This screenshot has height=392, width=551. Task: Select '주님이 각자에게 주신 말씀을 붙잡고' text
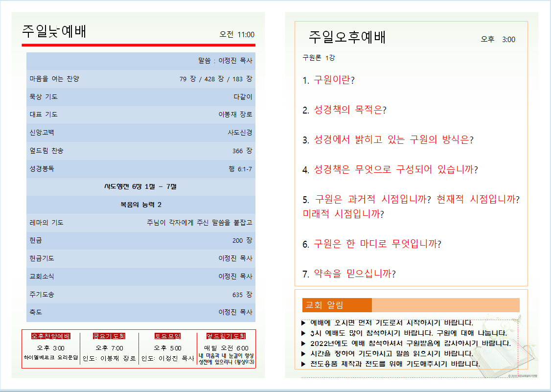(200, 223)
